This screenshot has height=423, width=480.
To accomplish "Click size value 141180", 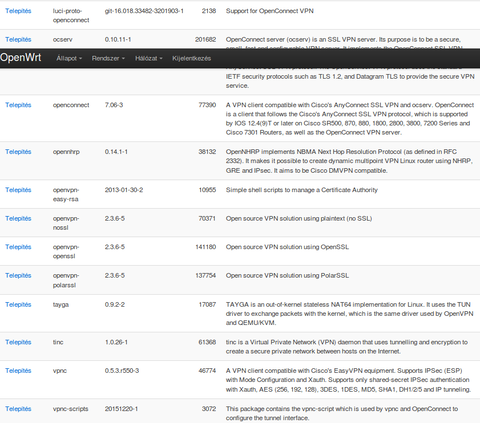I will pyautogui.click(x=206, y=247).
